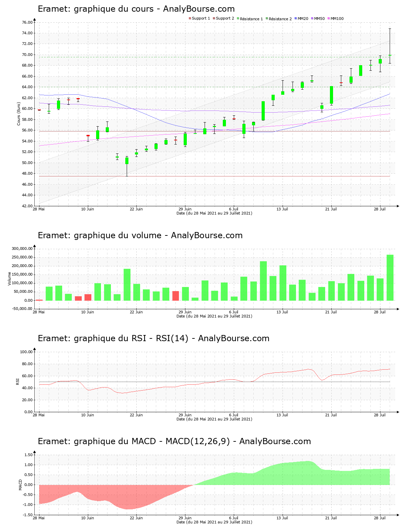Click the 'graphique du RSI - RSI(14)' title

[x=131, y=338]
